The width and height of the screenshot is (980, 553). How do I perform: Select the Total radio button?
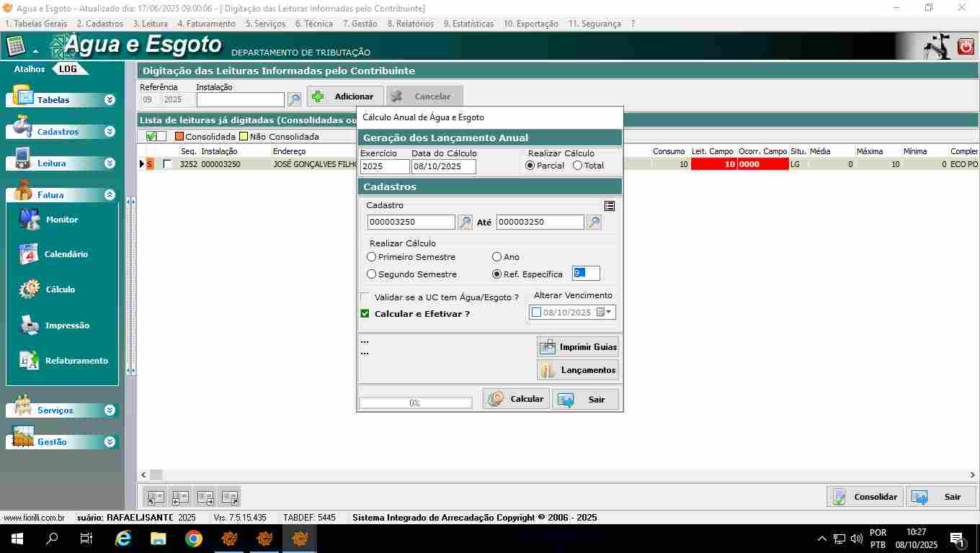(578, 166)
